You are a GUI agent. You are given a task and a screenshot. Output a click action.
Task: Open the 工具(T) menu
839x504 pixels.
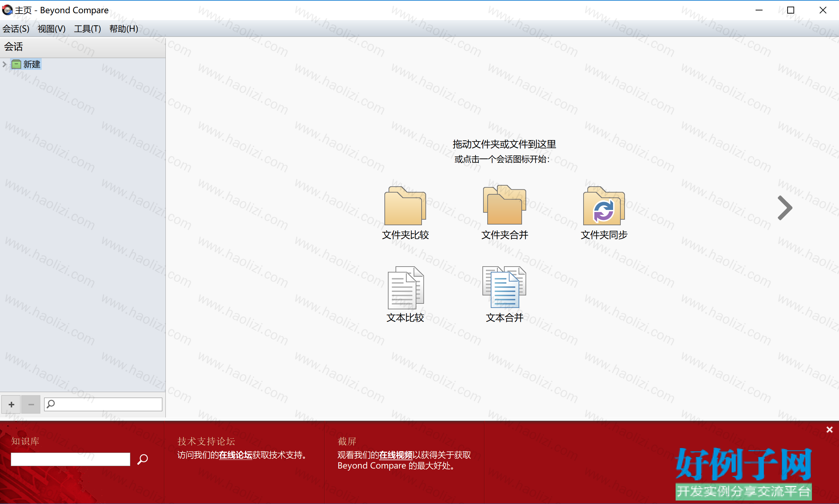88,29
